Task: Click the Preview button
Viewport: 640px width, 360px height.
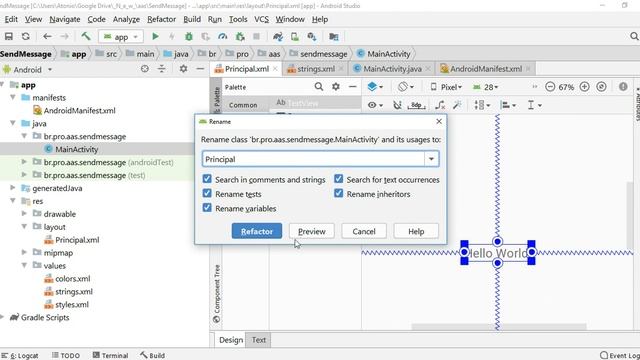Action: 311,231
